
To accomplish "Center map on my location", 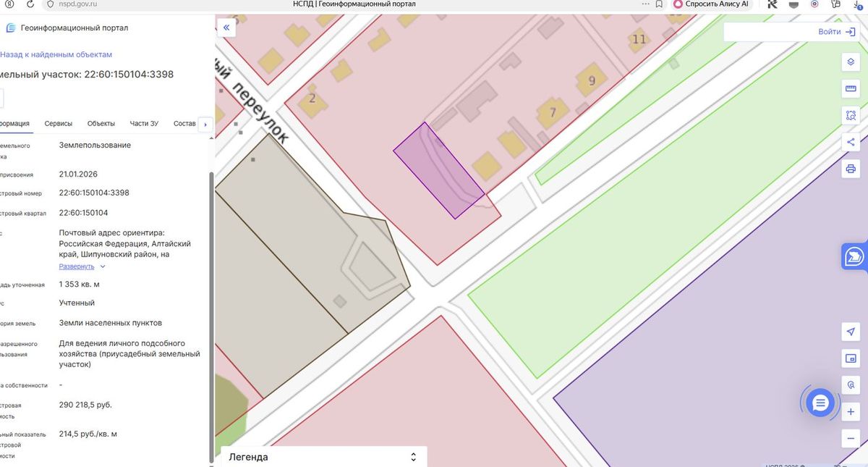I will click(x=851, y=332).
